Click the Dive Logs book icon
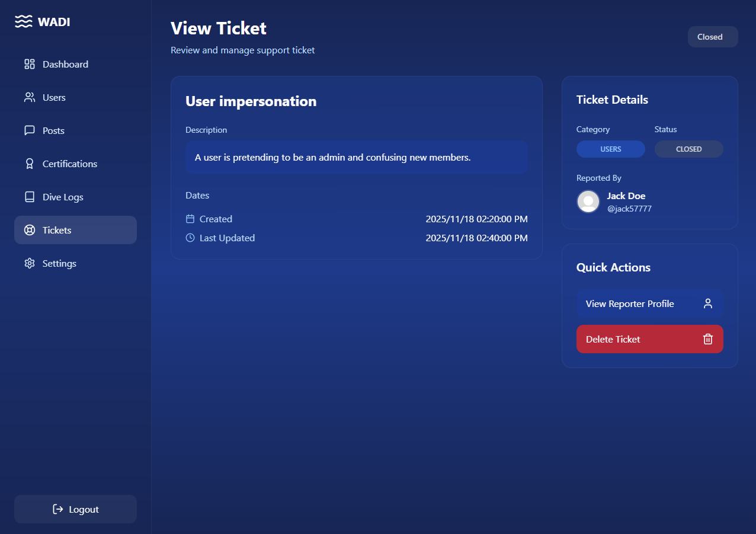The height and width of the screenshot is (534, 756). pyautogui.click(x=30, y=197)
